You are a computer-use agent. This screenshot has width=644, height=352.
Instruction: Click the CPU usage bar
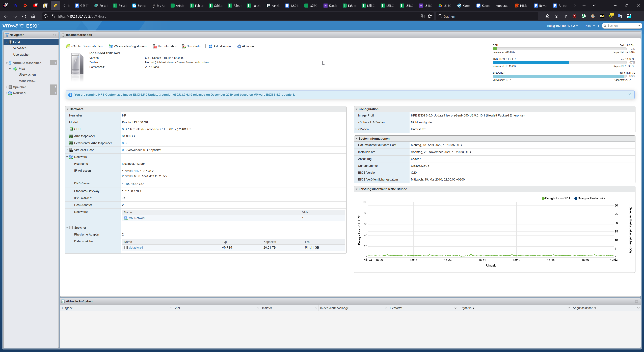coord(559,49)
